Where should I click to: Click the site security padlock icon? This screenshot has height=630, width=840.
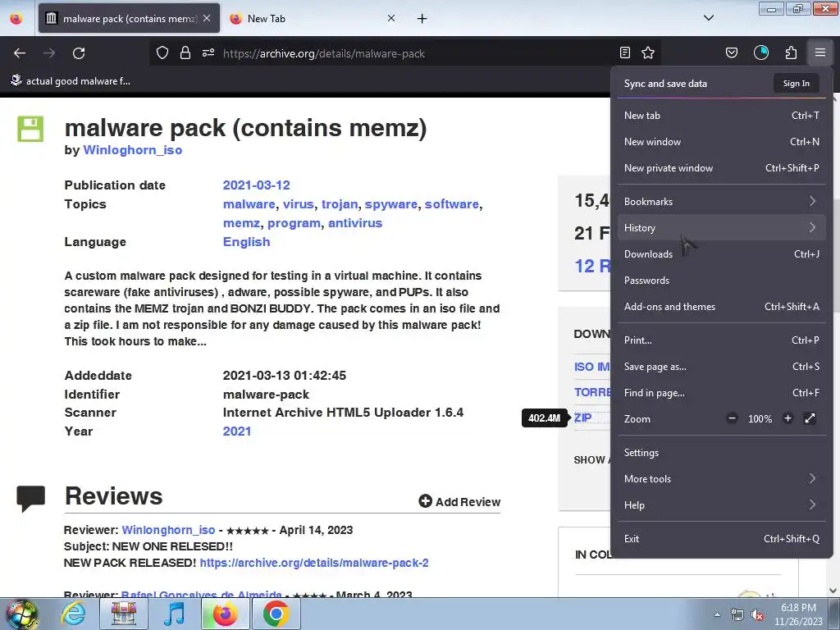[x=185, y=53]
